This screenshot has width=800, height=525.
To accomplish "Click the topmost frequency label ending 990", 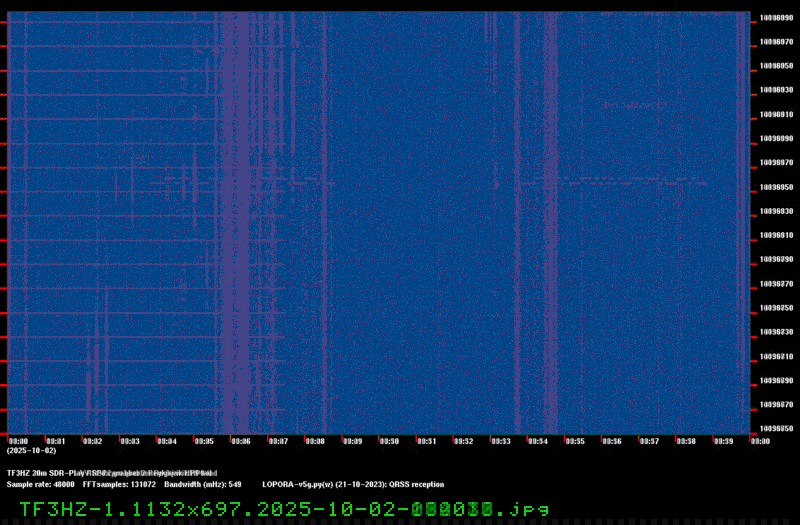I will [776, 17].
